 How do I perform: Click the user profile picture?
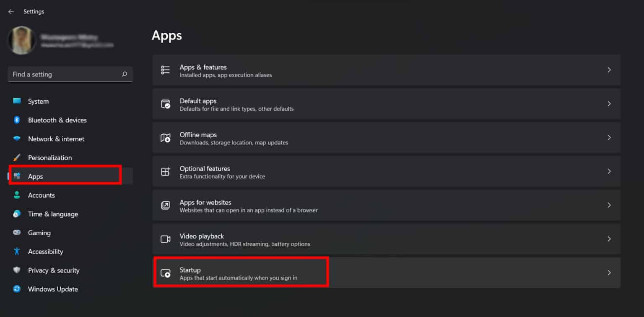click(22, 40)
